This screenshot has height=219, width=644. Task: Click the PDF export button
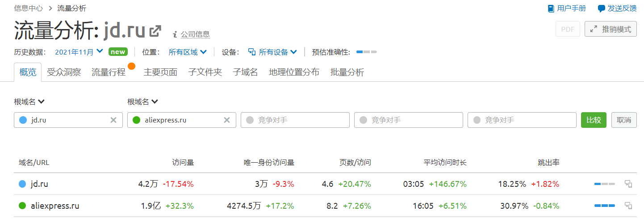tap(568, 29)
